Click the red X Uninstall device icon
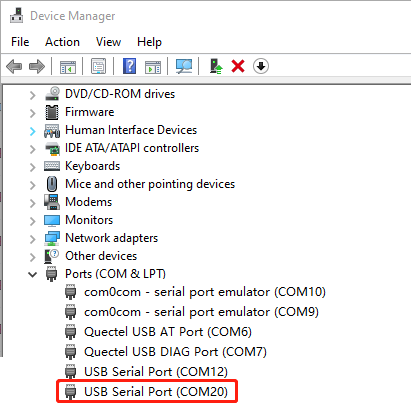412x409 pixels. (238, 66)
